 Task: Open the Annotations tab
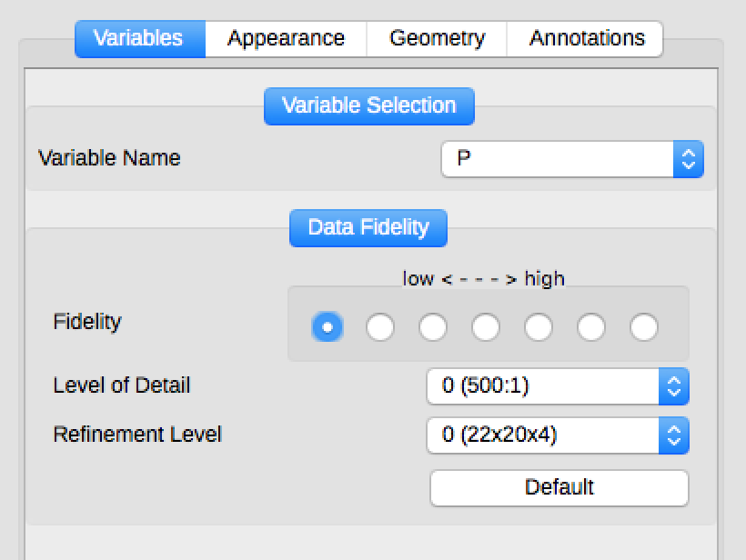(x=587, y=39)
